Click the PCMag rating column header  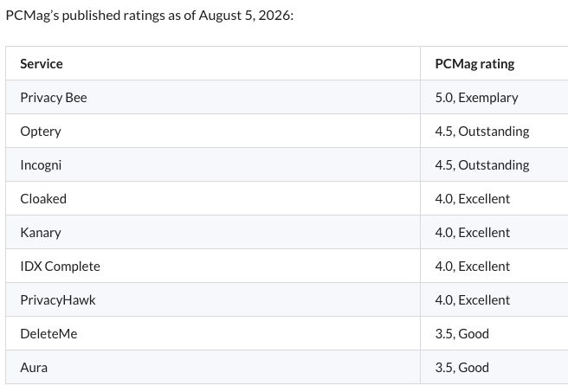pos(474,64)
